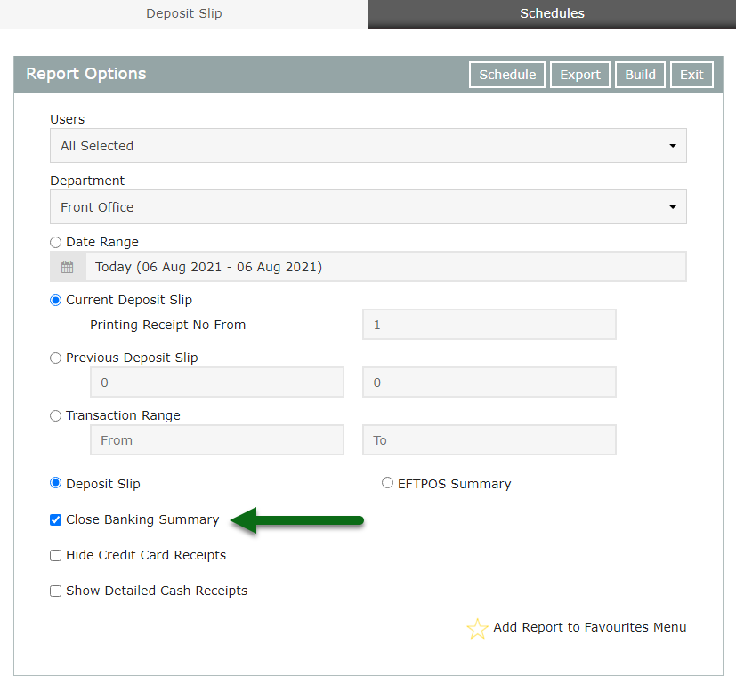
Task: Select the Transaction Range radio button
Action: (55, 415)
